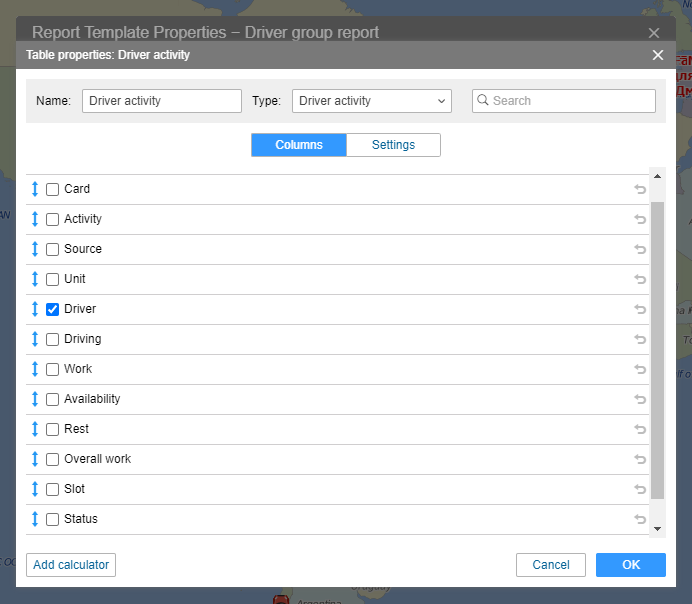Uncheck the Driver column checkbox
692x604 pixels.
pyautogui.click(x=53, y=309)
